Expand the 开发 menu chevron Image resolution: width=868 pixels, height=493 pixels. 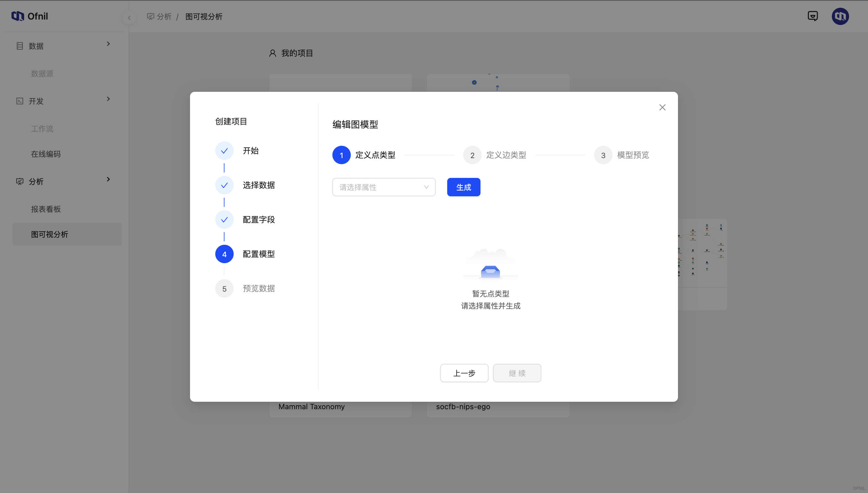108,99
